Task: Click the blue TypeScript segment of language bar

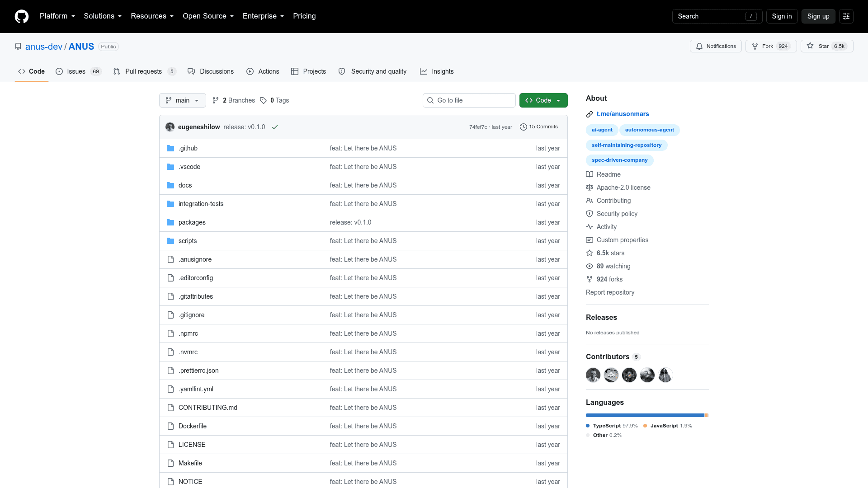Action: tap(645, 415)
